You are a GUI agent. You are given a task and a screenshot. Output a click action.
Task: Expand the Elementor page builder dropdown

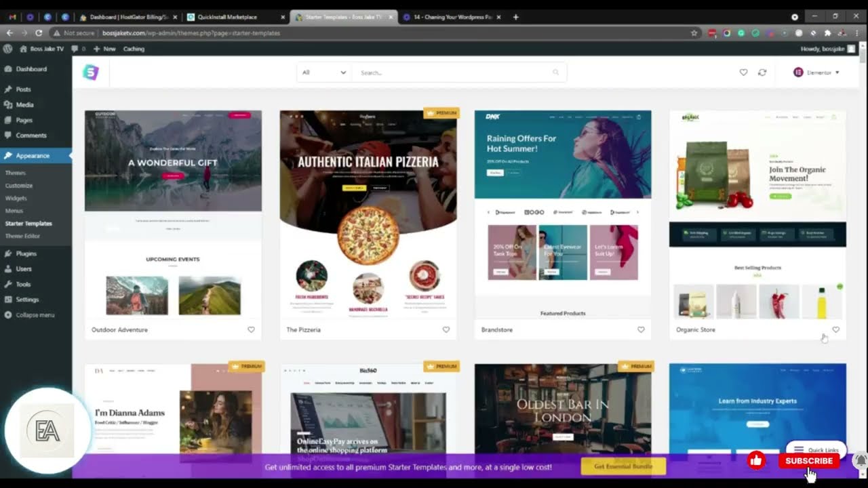click(x=816, y=73)
